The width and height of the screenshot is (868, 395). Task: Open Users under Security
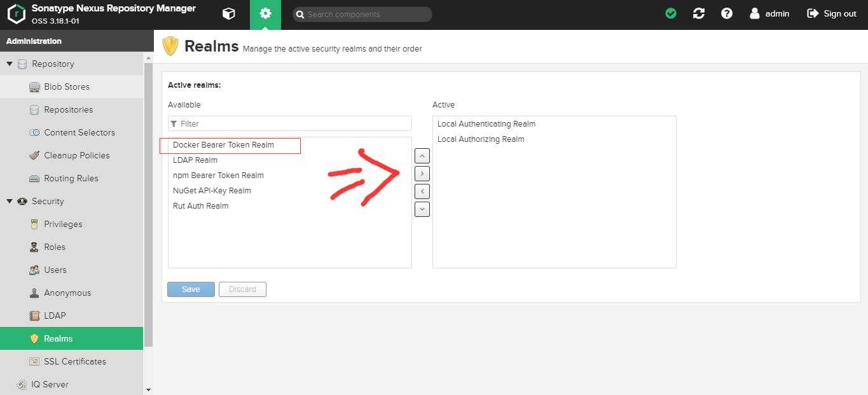tap(55, 270)
